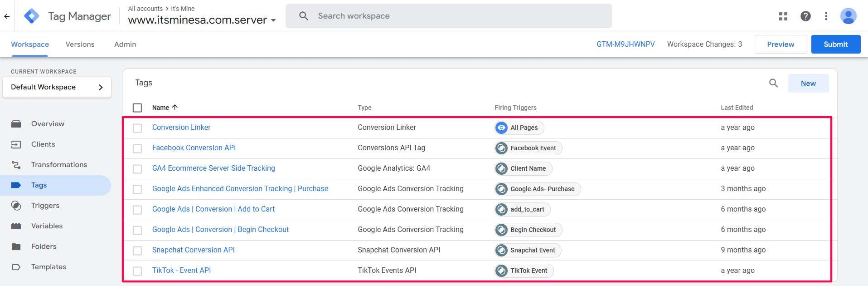Click the Tags table search icon

(x=773, y=83)
